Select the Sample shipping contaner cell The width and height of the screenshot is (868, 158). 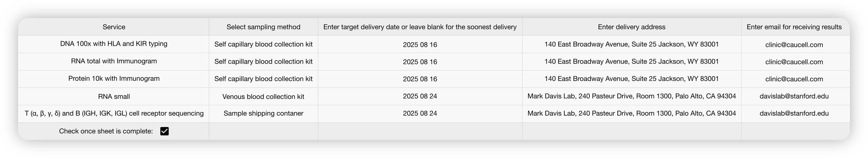point(263,113)
